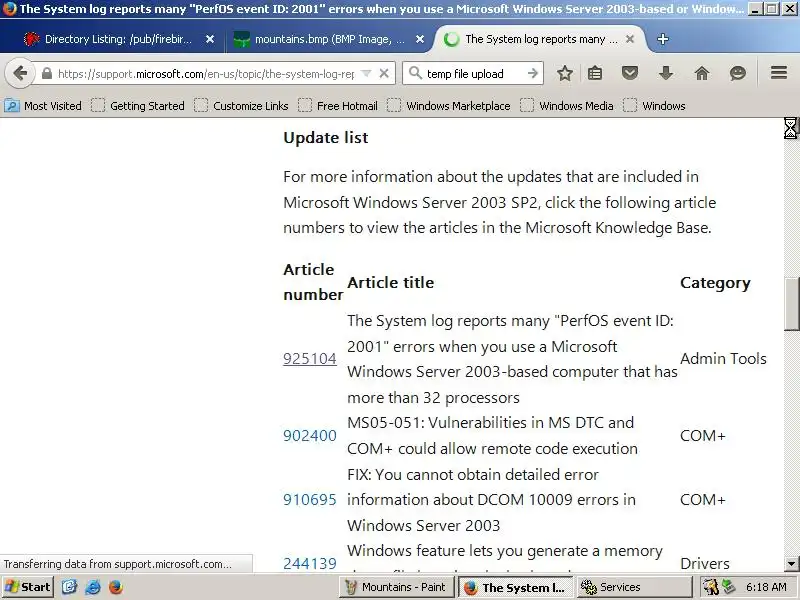
Task: Select The System log reports tab
Action: pos(541,39)
